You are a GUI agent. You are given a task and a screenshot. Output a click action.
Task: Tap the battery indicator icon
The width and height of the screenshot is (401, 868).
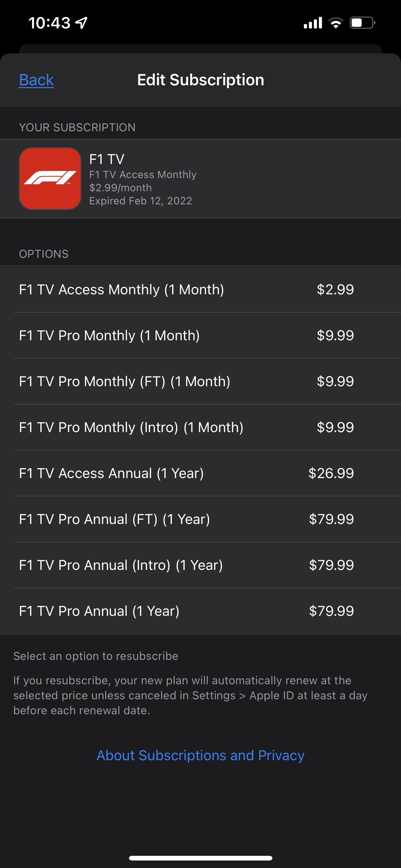[362, 23]
